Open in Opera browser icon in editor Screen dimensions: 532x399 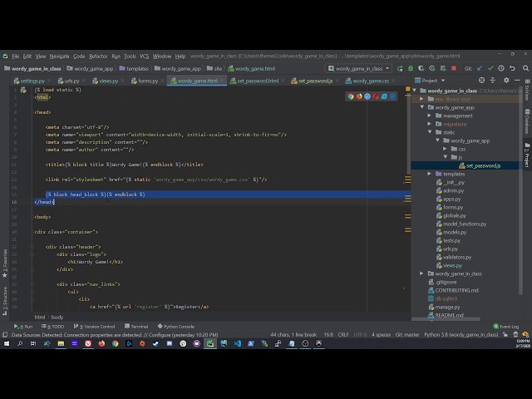(376, 96)
